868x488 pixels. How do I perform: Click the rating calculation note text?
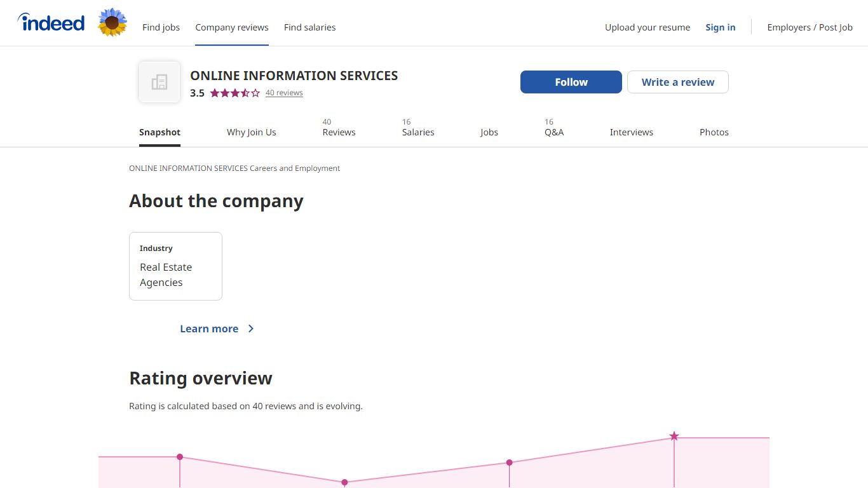tap(246, 406)
